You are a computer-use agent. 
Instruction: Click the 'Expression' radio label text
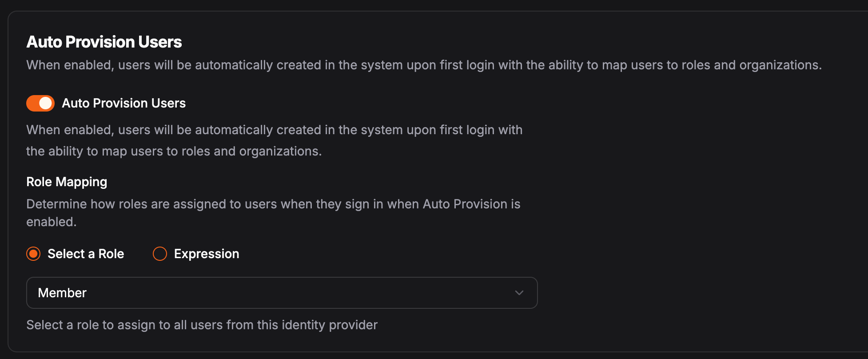tap(206, 254)
